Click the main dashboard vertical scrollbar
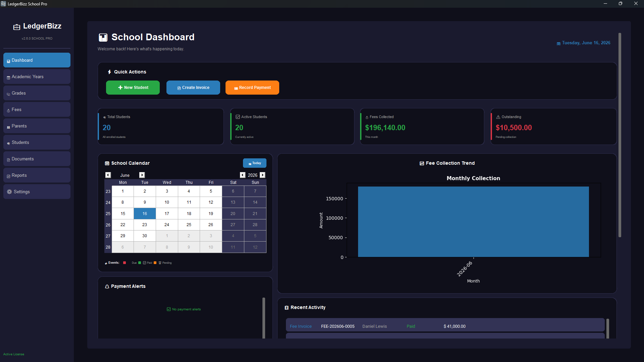This screenshot has height=362, width=644. click(x=620, y=135)
